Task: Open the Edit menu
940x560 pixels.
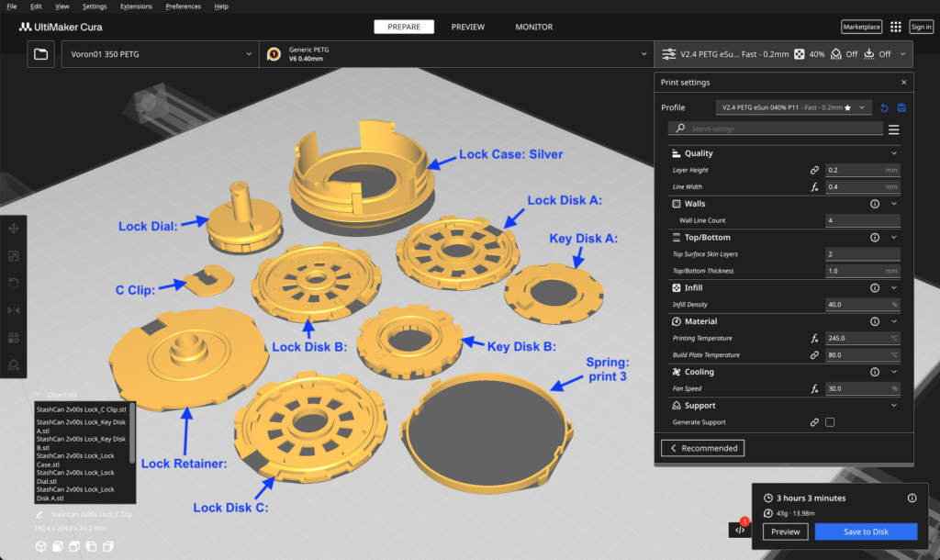Action: coord(36,6)
